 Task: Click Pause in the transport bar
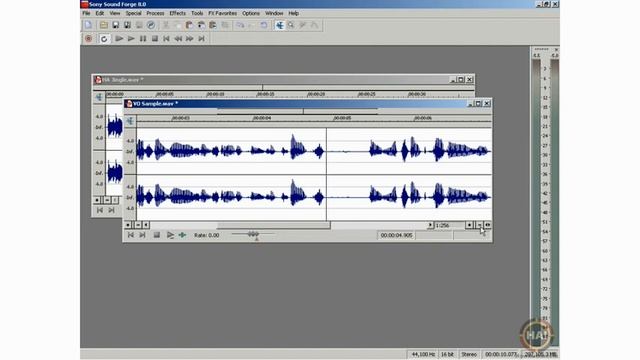tap(143, 39)
